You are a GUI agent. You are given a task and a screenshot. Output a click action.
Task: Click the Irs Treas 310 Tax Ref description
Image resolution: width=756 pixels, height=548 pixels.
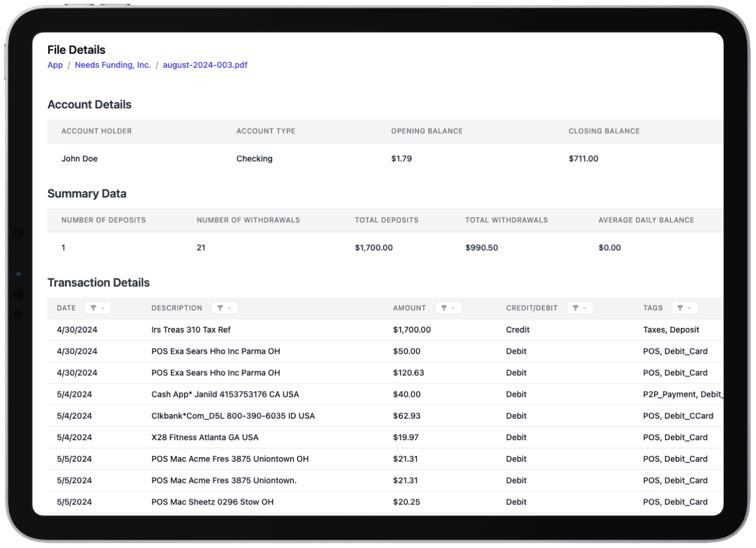191,330
